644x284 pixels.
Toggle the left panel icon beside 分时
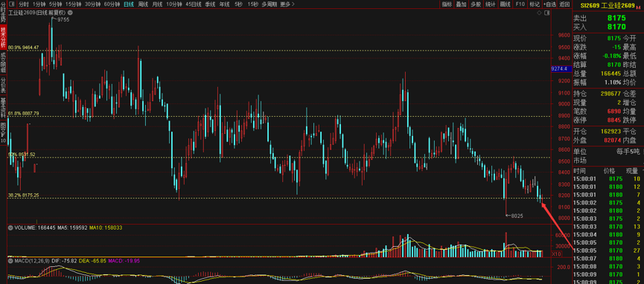point(13,4)
